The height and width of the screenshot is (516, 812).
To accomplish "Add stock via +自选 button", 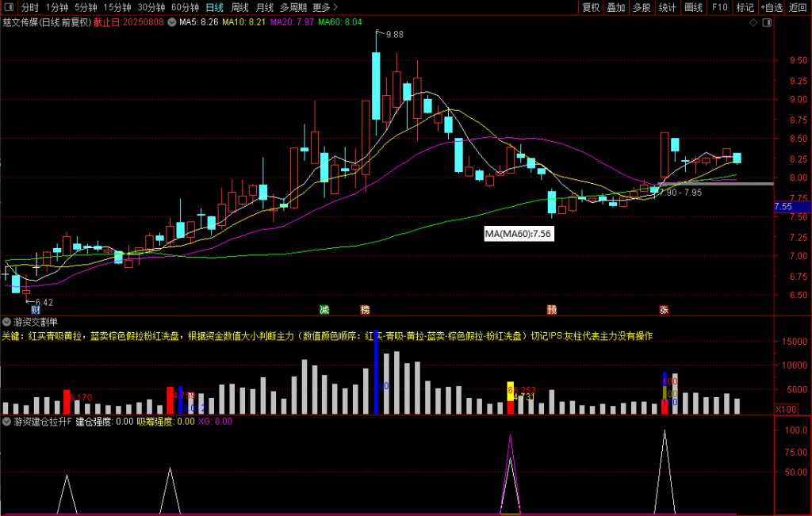I will [771, 7].
